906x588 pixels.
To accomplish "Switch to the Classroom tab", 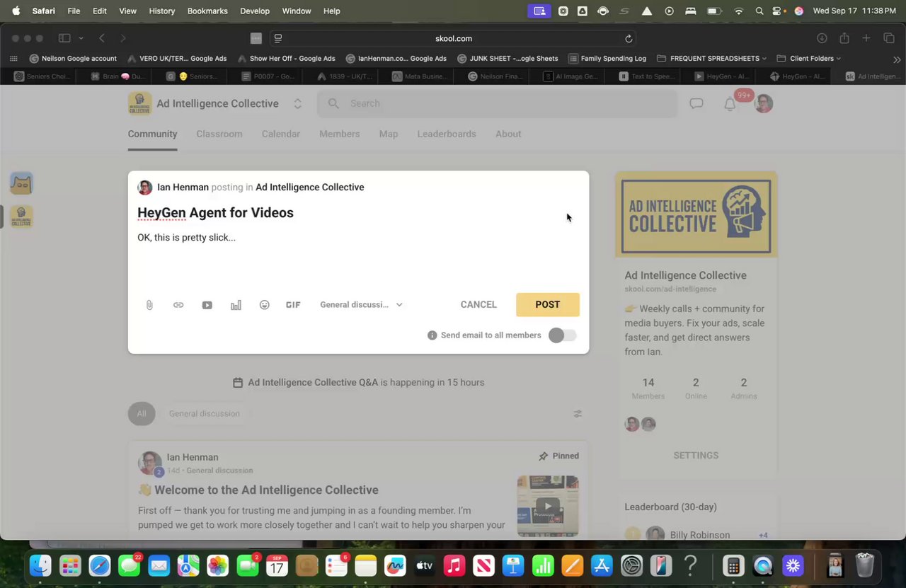I will pyautogui.click(x=219, y=134).
